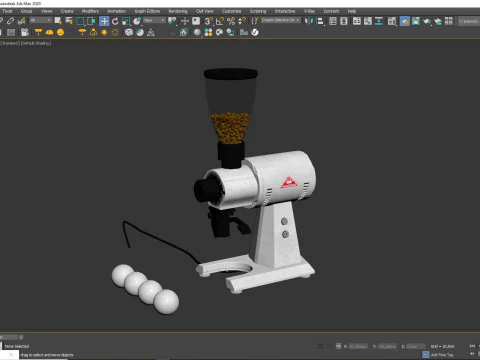Open the Tools menu
This screenshot has height=360, width=480.
pyautogui.click(x=7, y=11)
